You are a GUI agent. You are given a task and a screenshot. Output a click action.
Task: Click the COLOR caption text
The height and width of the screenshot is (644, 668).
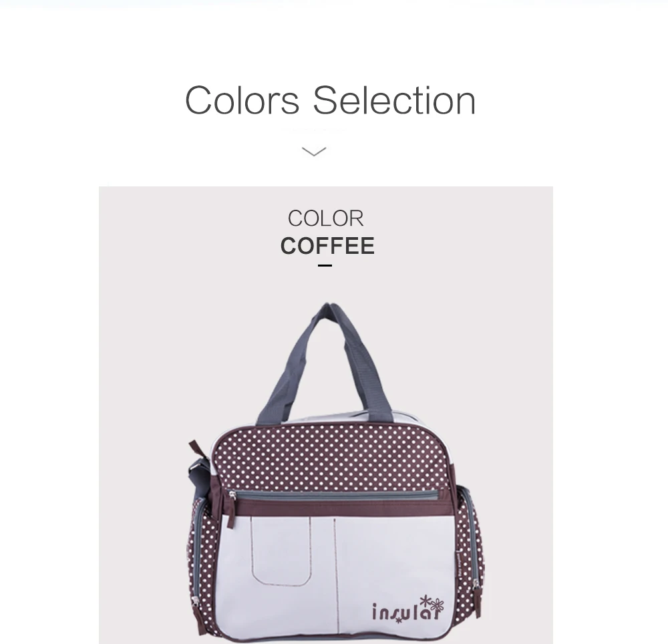tap(325, 218)
